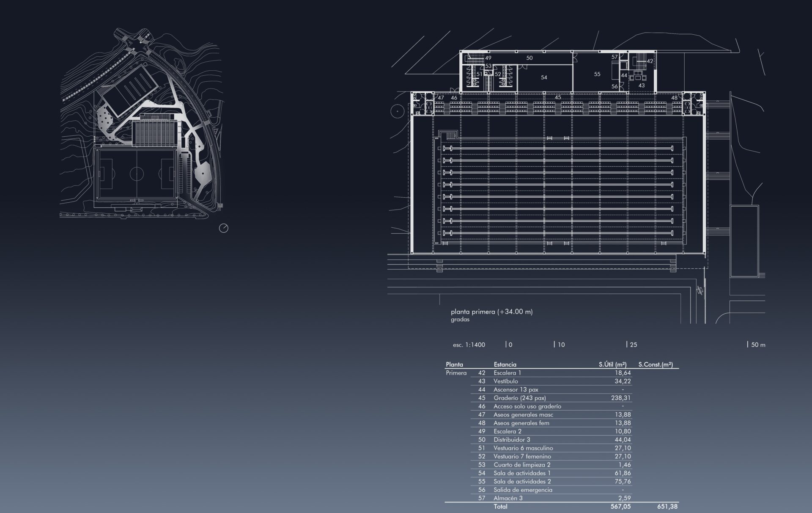Click stair label 49 in the floor plan
812x513 pixels.
point(488,58)
